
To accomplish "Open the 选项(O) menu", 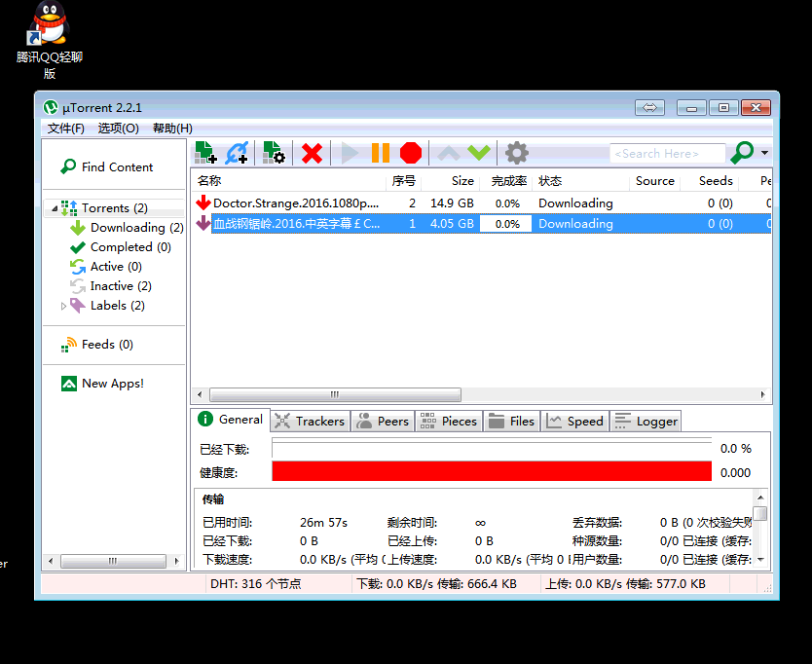I will [119, 128].
